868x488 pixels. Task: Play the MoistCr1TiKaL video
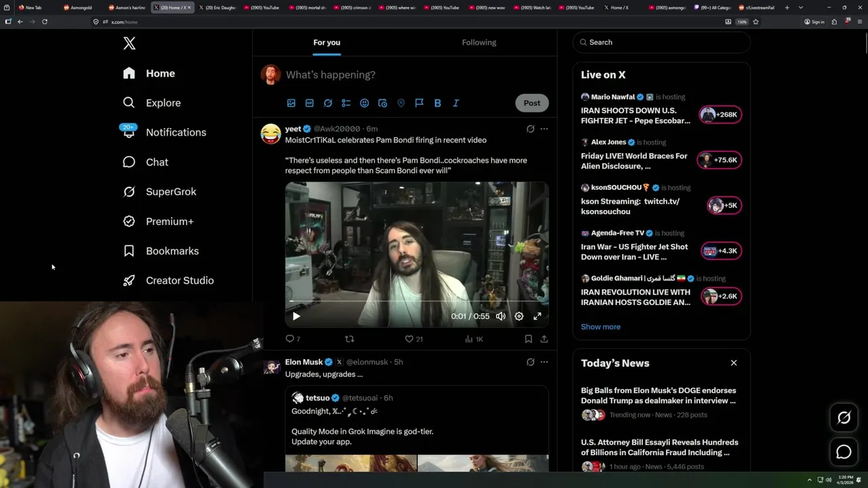coord(296,316)
